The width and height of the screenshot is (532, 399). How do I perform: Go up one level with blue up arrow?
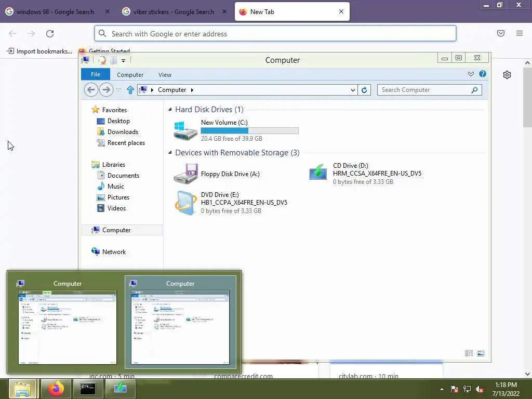pos(130,90)
